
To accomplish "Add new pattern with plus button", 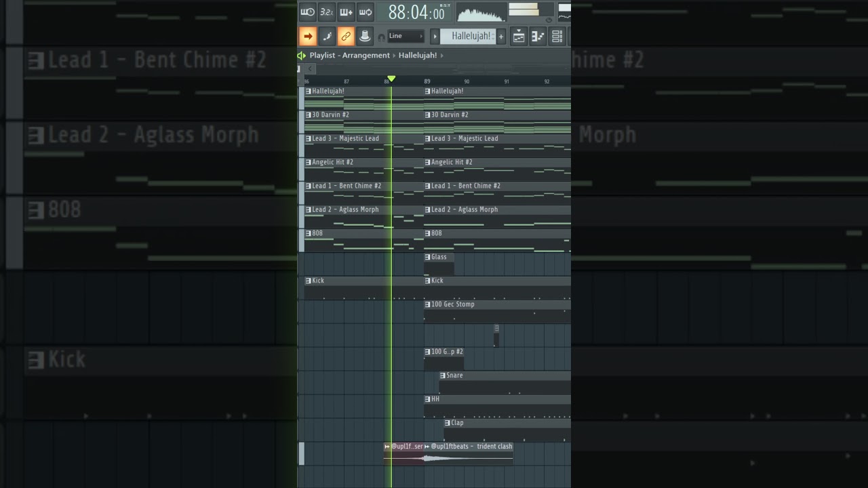I will point(501,37).
